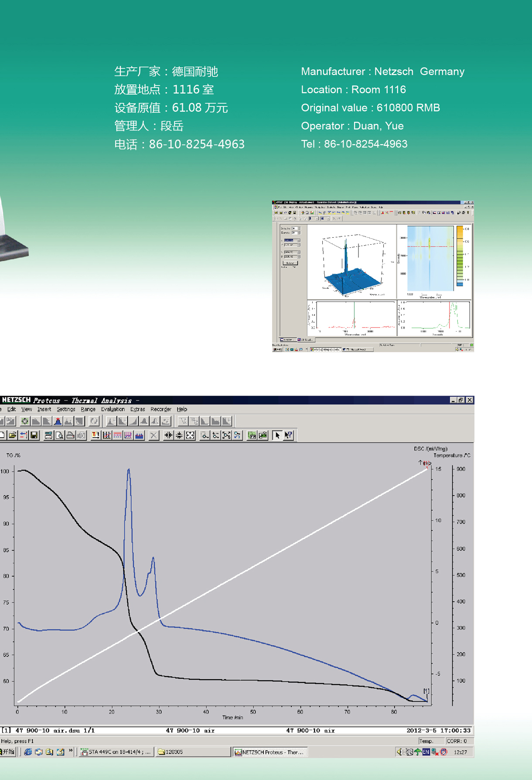Select the black arrow pointer tool

[x=277, y=435]
